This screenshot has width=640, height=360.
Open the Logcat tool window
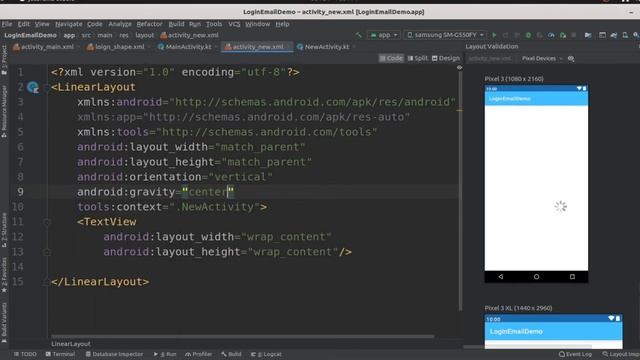coord(266,354)
